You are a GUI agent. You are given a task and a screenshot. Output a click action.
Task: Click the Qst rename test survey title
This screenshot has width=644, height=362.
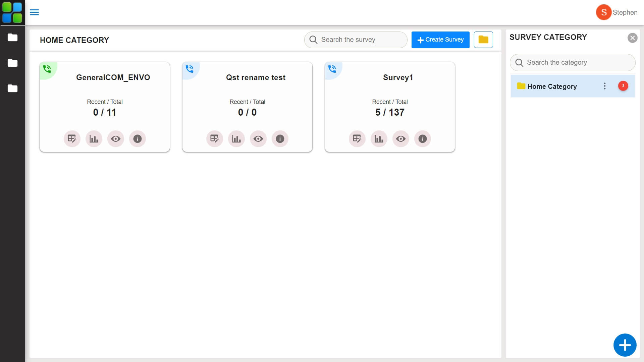click(256, 77)
